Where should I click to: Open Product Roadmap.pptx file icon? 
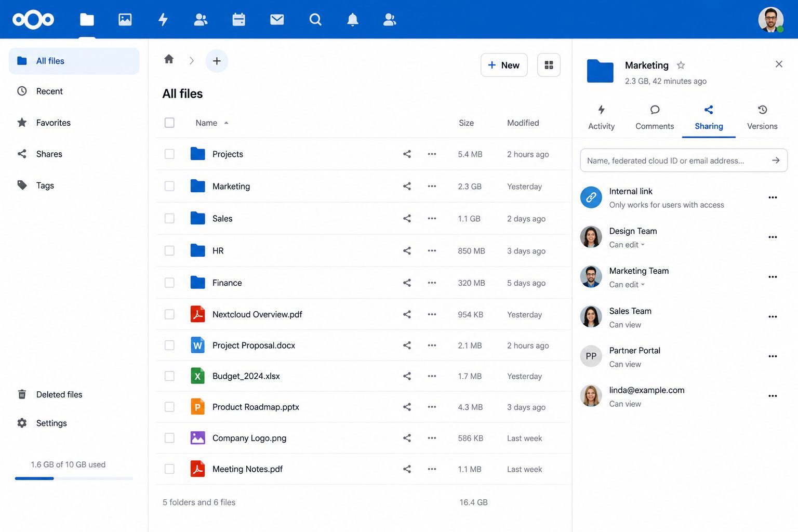197,407
